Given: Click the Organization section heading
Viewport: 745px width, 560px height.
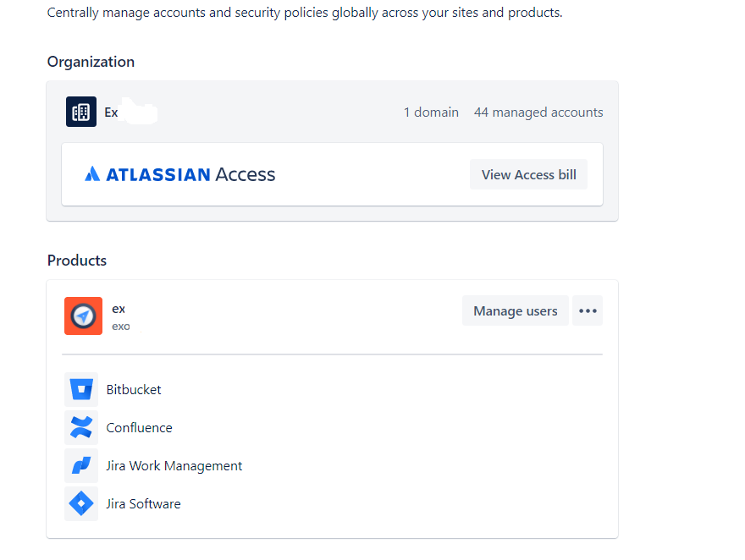Looking at the screenshot, I should (91, 62).
